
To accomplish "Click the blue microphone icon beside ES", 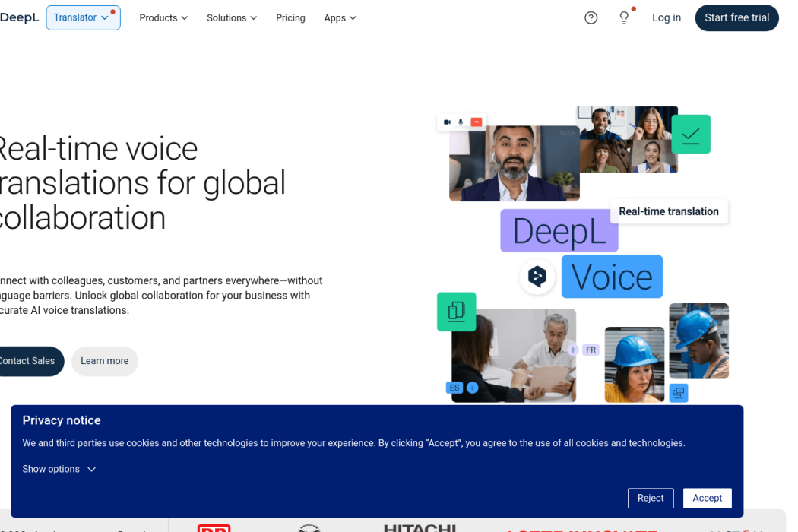I will [472, 388].
